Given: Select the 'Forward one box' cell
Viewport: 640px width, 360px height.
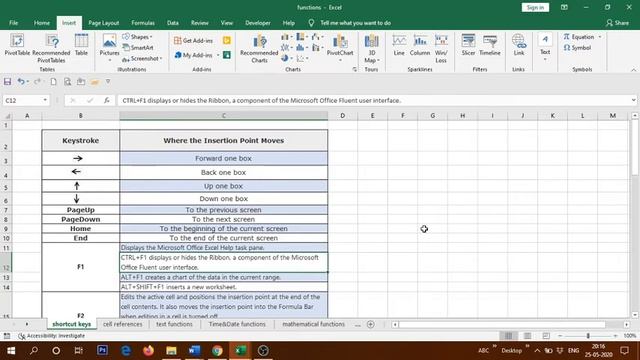Looking at the screenshot, I should [224, 158].
